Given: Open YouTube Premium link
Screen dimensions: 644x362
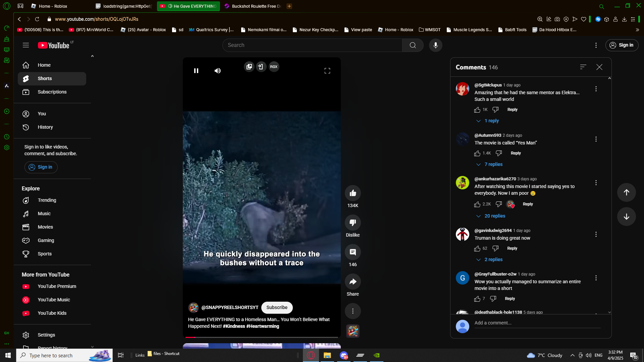Looking at the screenshot, I should pyautogui.click(x=52, y=286).
